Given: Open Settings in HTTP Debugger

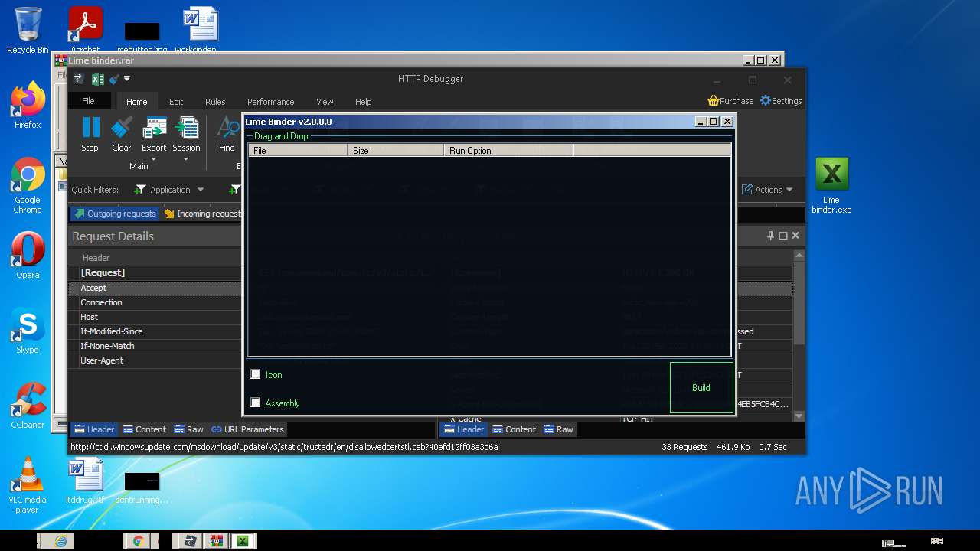Looking at the screenshot, I should (x=781, y=101).
